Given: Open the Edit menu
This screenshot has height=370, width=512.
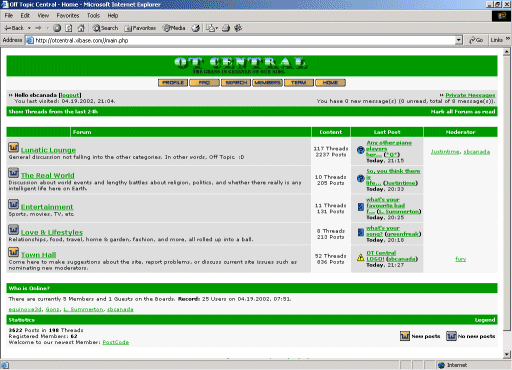Looking at the screenshot, I should pos(25,15).
